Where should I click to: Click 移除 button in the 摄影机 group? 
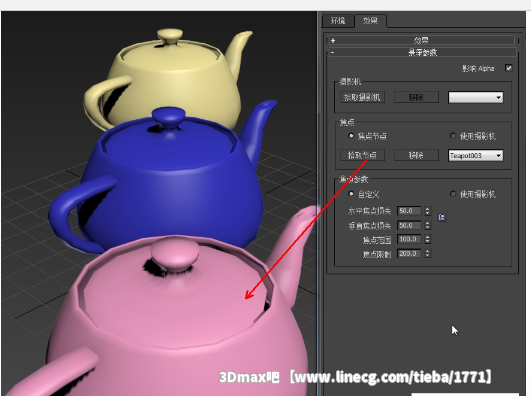coord(416,98)
